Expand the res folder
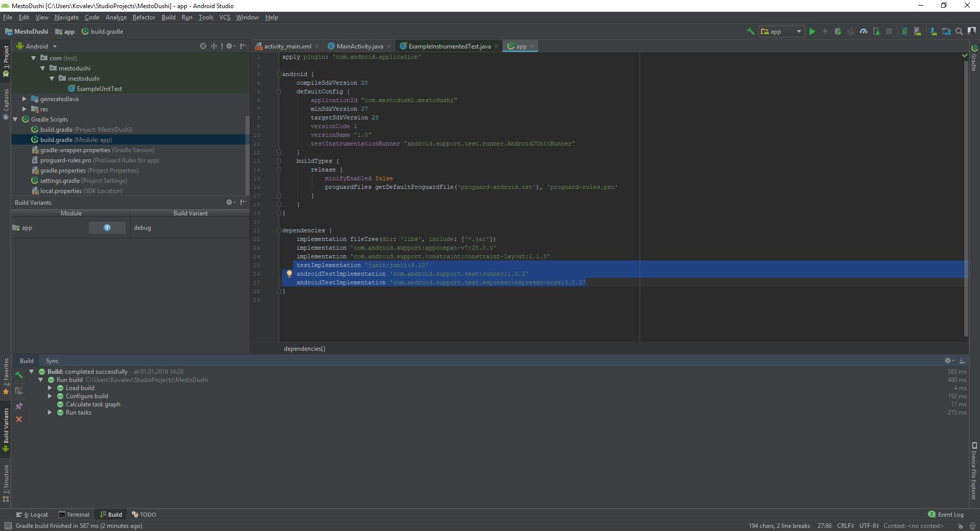 point(24,109)
